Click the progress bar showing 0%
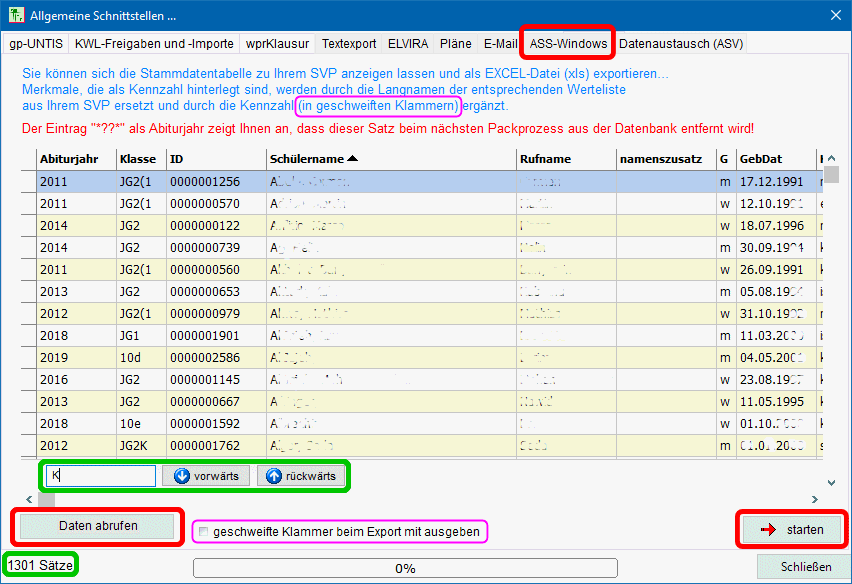Image resolution: width=852 pixels, height=584 pixels. 405,568
